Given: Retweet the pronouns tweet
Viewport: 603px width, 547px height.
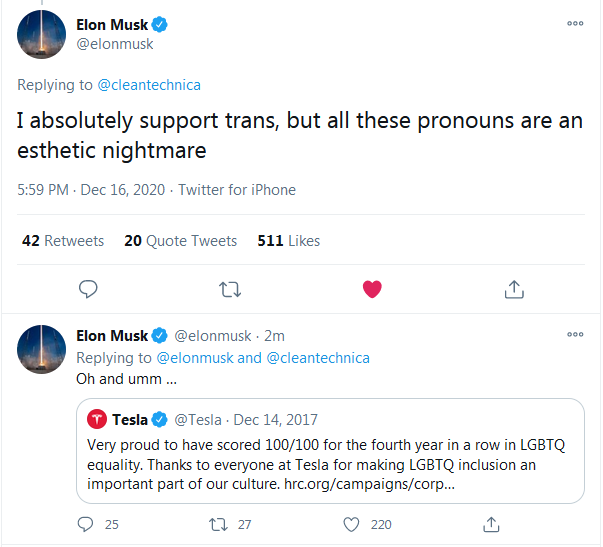Looking at the screenshot, I should tap(230, 289).
